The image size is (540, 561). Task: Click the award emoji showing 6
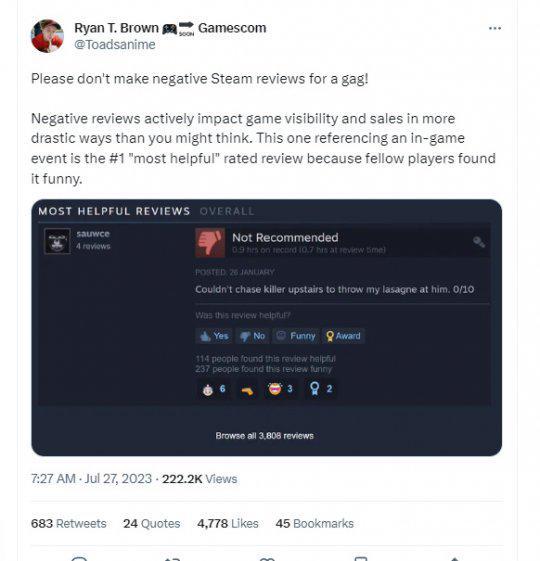click(214, 389)
